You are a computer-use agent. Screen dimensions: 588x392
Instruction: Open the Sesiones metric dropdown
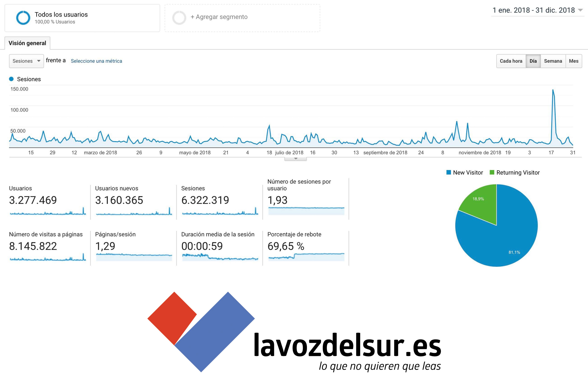click(26, 61)
